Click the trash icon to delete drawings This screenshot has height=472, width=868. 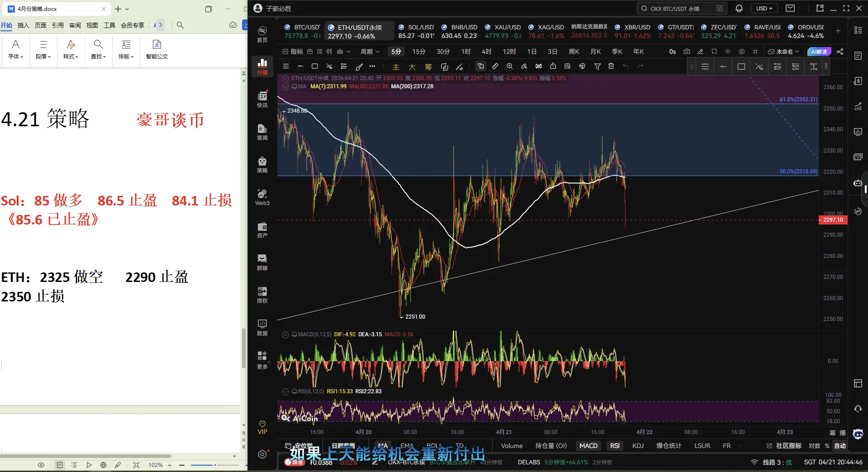pos(611,67)
